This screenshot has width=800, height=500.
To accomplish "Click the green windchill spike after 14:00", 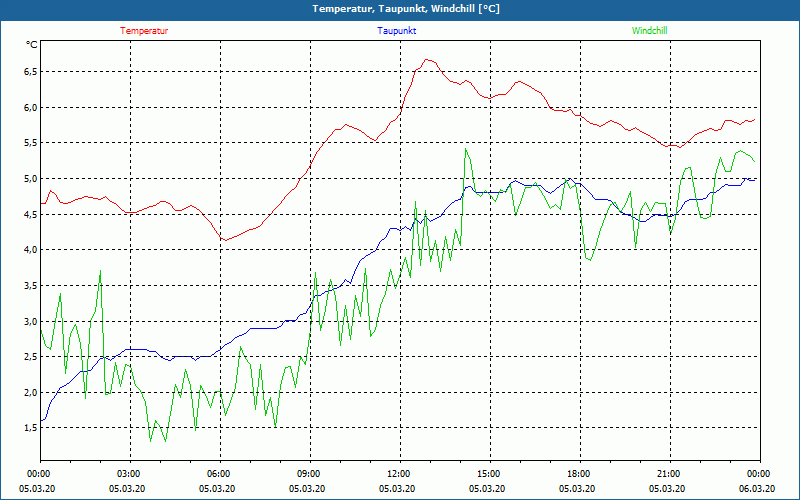I will 466,148.
